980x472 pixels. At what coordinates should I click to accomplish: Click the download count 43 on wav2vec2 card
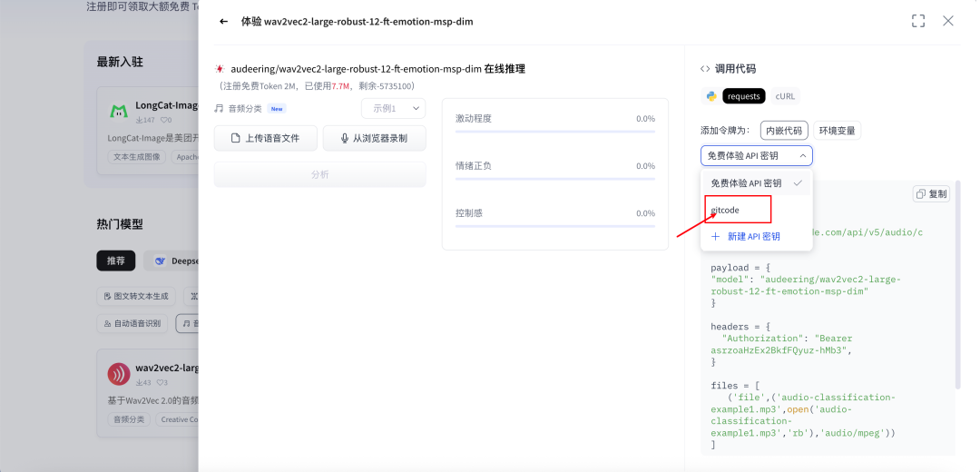point(143,383)
